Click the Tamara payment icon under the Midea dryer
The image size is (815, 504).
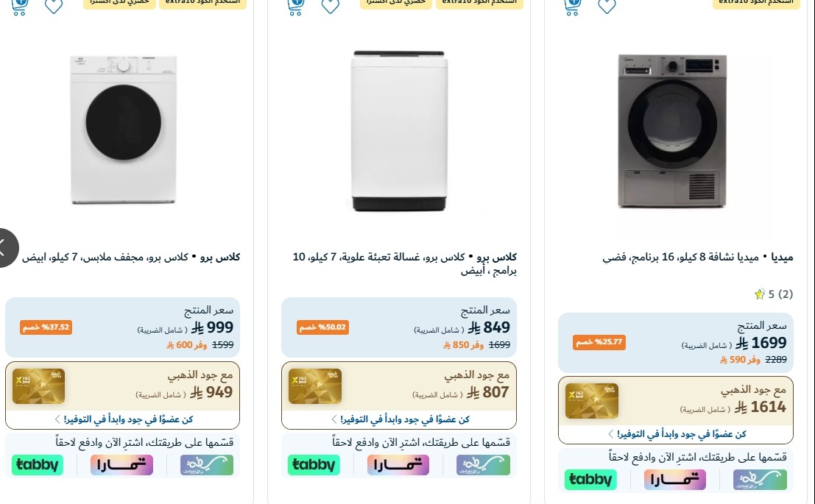pos(675,479)
